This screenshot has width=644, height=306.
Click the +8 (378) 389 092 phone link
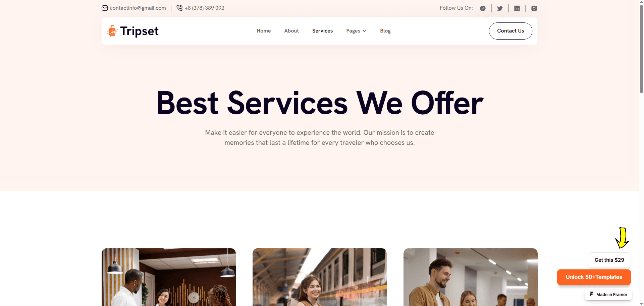205,8
